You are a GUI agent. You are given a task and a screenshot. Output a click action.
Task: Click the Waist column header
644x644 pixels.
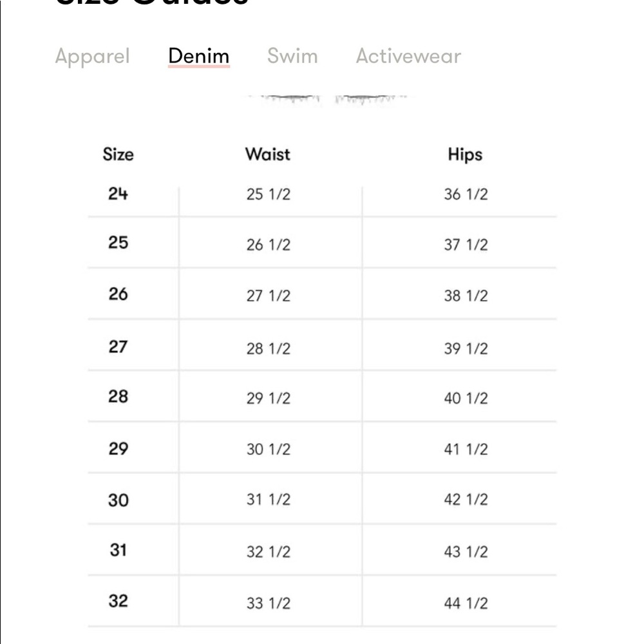coord(267,155)
